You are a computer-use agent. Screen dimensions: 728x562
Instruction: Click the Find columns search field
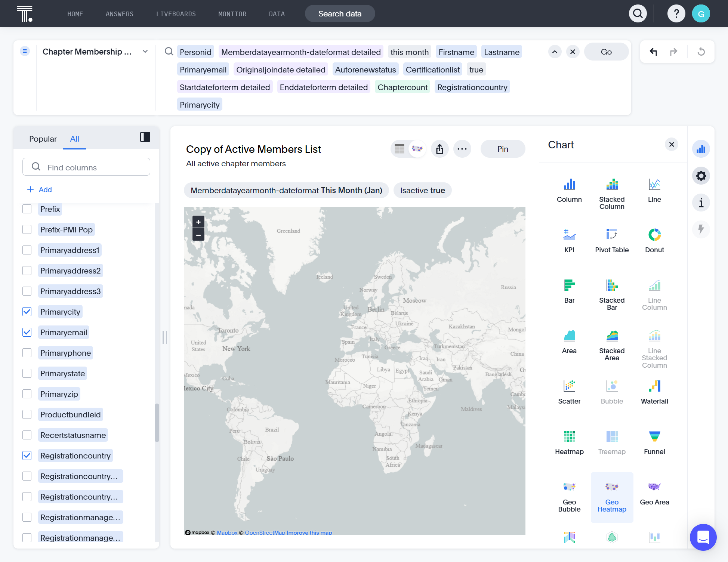86,167
